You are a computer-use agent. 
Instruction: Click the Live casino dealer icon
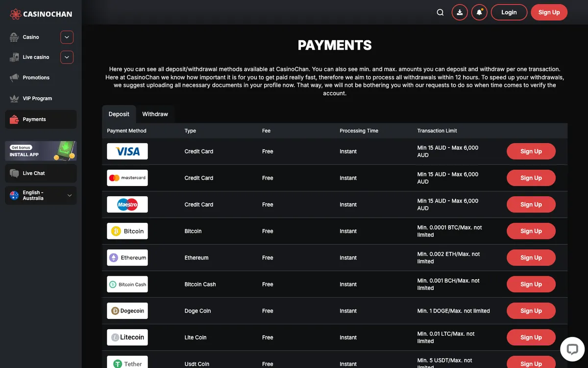[x=14, y=57]
